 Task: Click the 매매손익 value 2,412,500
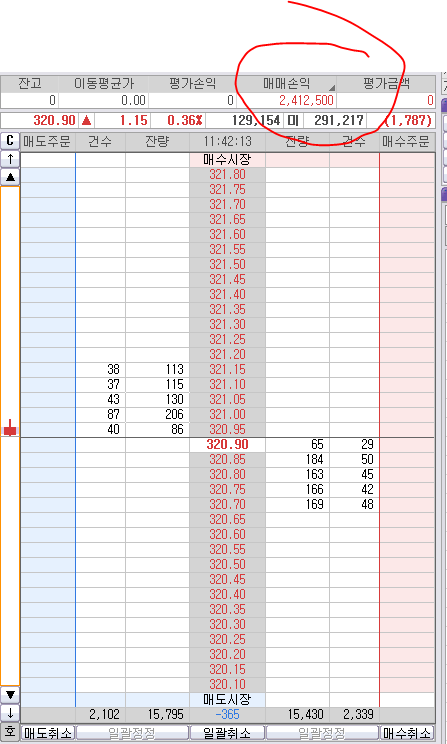tap(307, 100)
